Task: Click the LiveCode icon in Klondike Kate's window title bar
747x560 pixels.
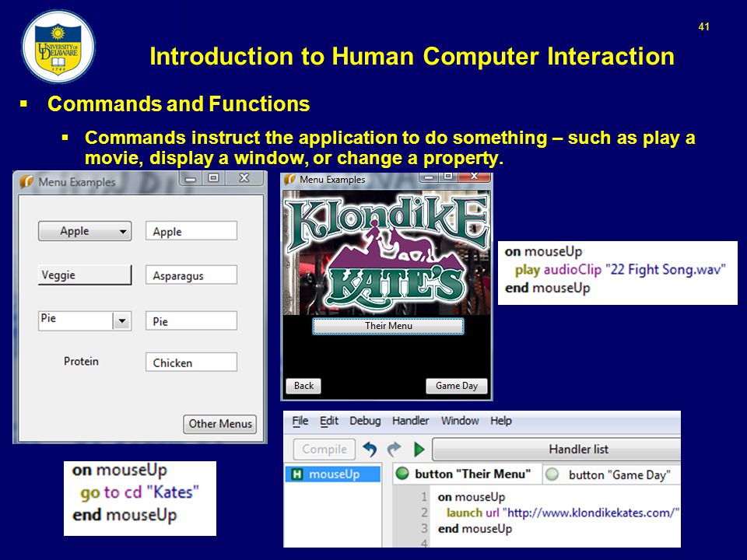Action: [289, 180]
